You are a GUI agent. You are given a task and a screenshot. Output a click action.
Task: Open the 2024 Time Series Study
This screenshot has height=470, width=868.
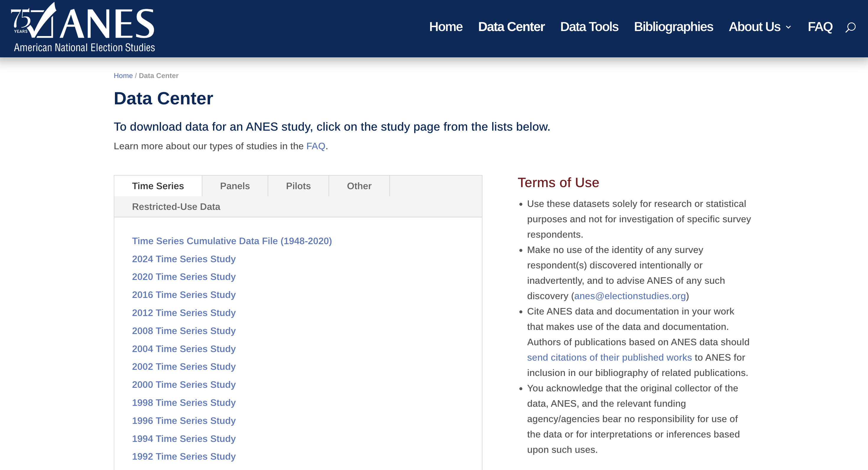184,259
